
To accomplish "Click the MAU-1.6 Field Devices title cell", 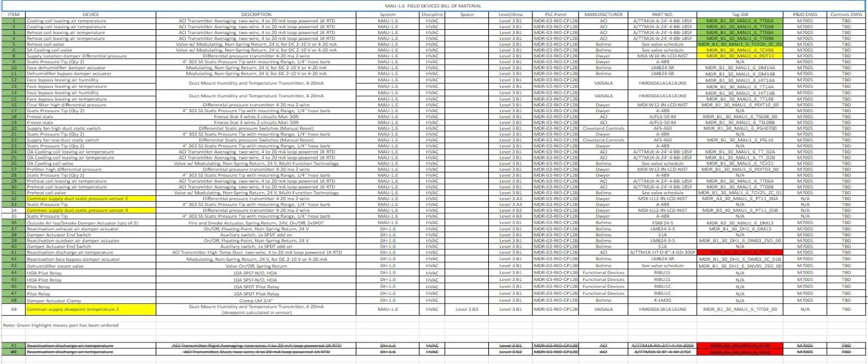I will (433, 6).
